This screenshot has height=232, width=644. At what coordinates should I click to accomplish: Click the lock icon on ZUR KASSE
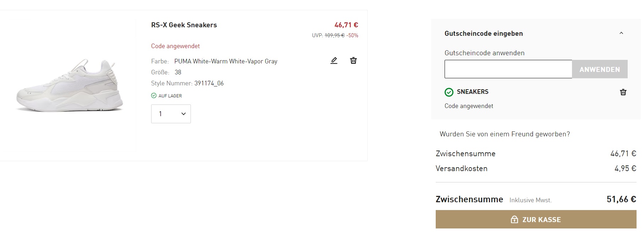514,220
